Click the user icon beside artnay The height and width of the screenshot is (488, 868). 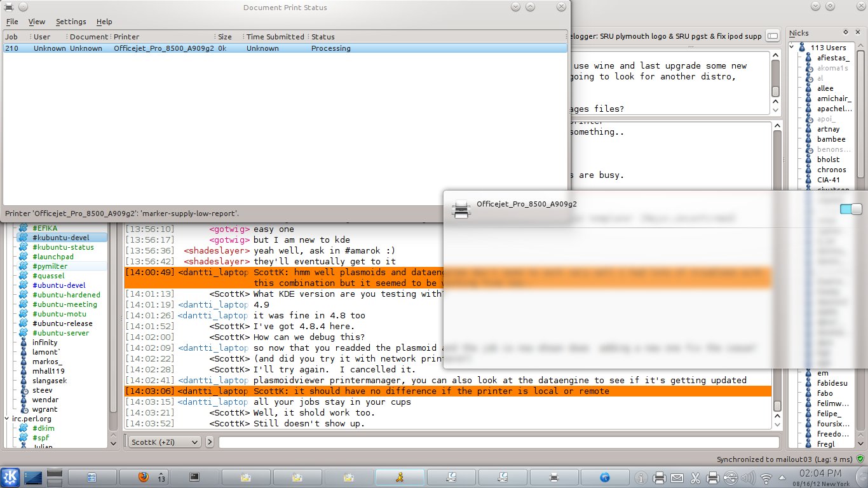click(x=810, y=129)
